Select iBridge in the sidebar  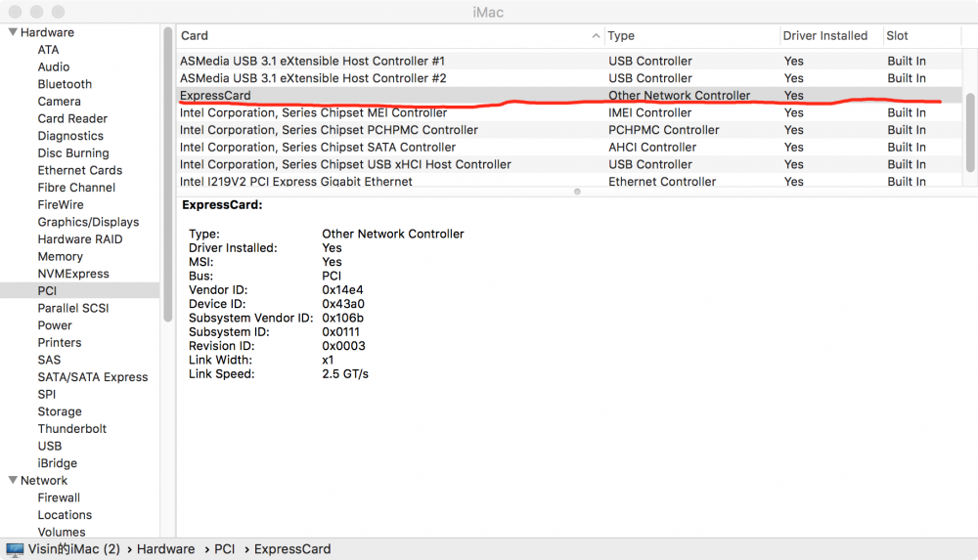[x=58, y=463]
